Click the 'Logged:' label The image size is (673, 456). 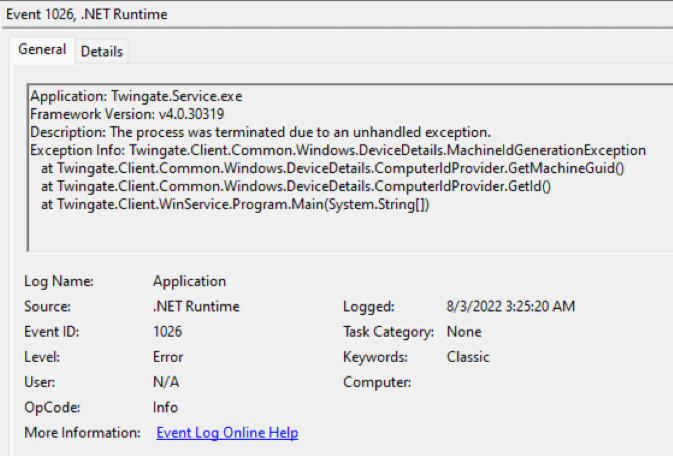click(369, 307)
